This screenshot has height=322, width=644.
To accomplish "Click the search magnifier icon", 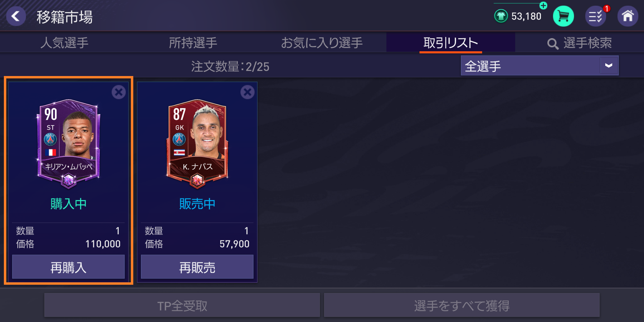I will [553, 44].
